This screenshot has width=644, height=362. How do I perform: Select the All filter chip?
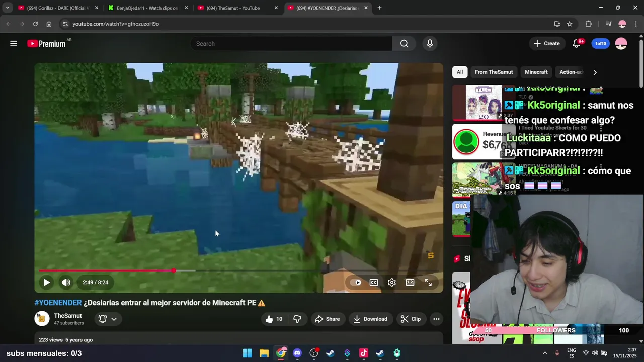pyautogui.click(x=460, y=72)
